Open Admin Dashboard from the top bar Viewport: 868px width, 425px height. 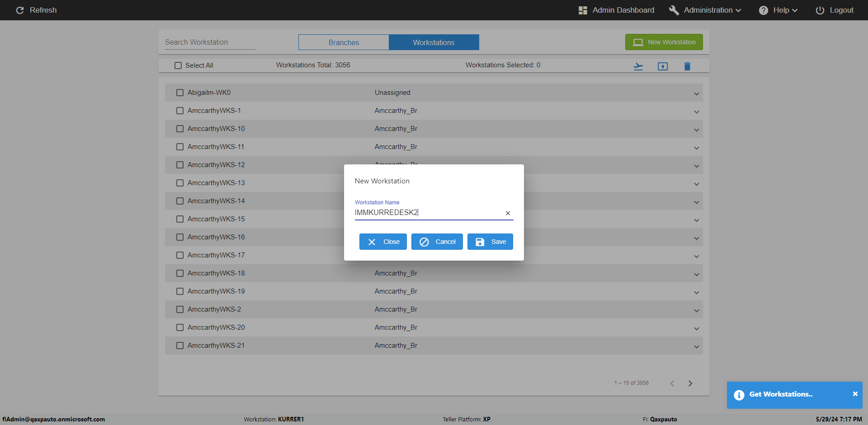coord(616,10)
